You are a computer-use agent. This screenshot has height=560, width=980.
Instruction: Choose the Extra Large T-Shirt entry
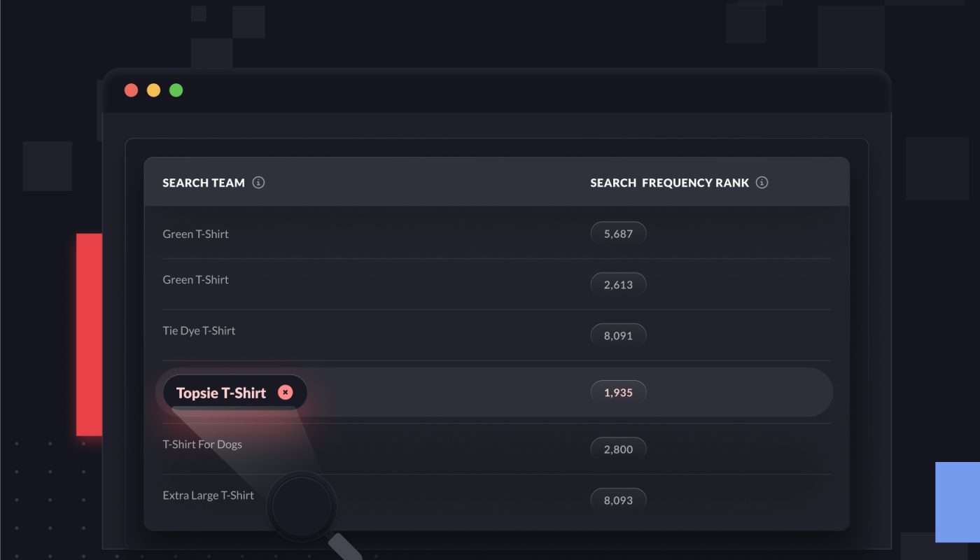(497, 498)
